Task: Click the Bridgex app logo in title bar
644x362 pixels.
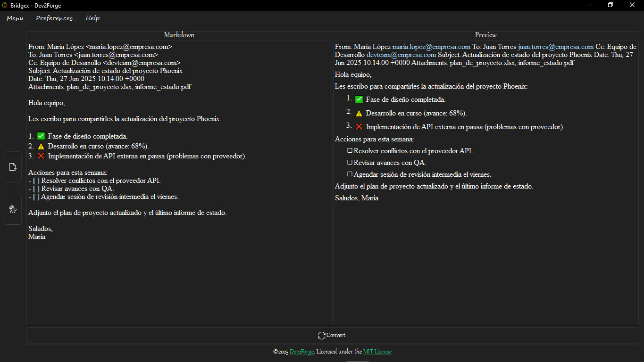Action: coord(5,5)
